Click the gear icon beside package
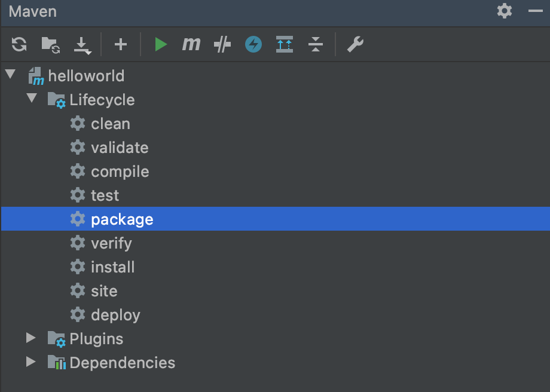The width and height of the screenshot is (550, 392). coord(78,219)
